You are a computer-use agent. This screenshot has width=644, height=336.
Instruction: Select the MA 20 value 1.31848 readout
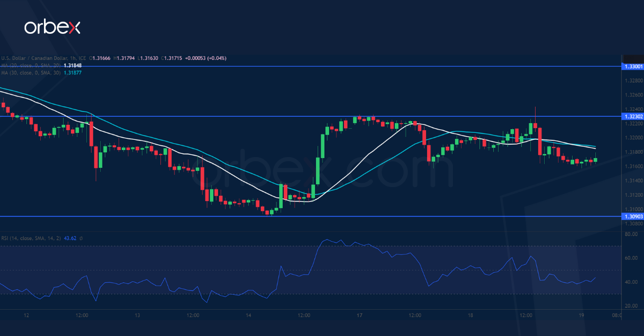72,65
